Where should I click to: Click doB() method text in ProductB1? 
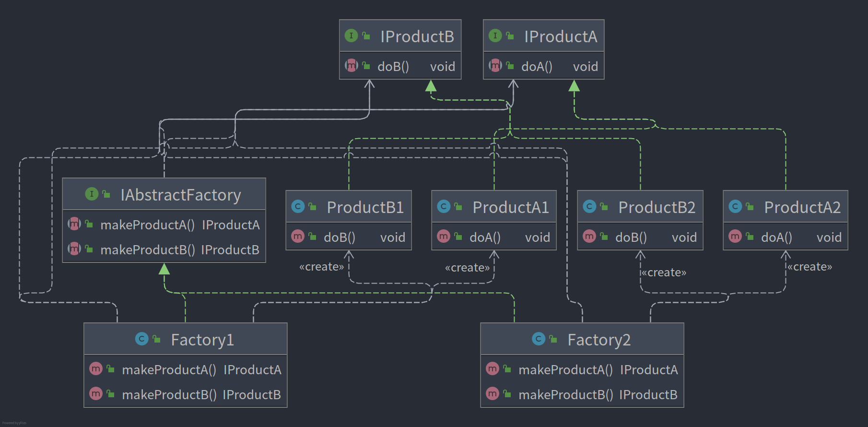[x=340, y=237]
